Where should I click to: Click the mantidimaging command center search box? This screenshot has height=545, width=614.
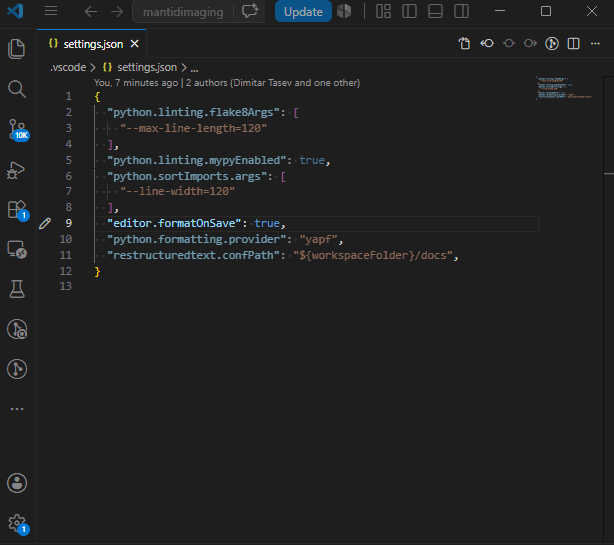coord(183,12)
